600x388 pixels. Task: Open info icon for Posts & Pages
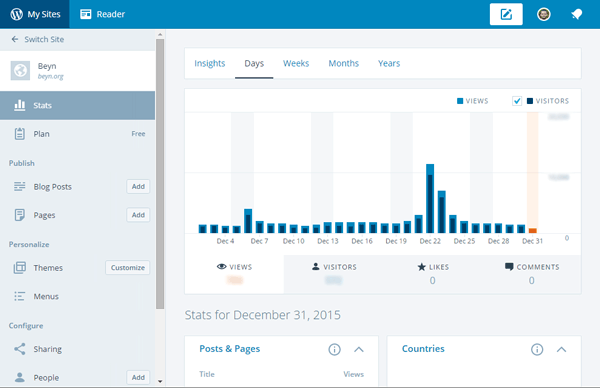point(334,349)
